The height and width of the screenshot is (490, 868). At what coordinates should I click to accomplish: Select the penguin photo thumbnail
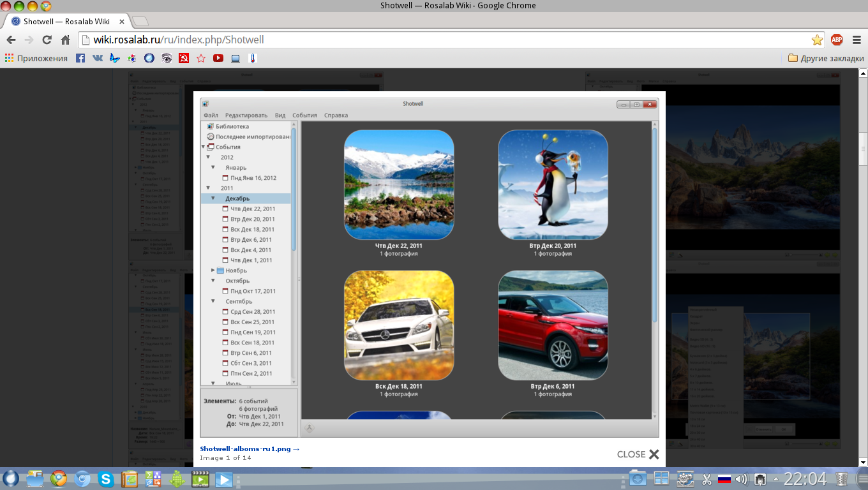pyautogui.click(x=553, y=185)
